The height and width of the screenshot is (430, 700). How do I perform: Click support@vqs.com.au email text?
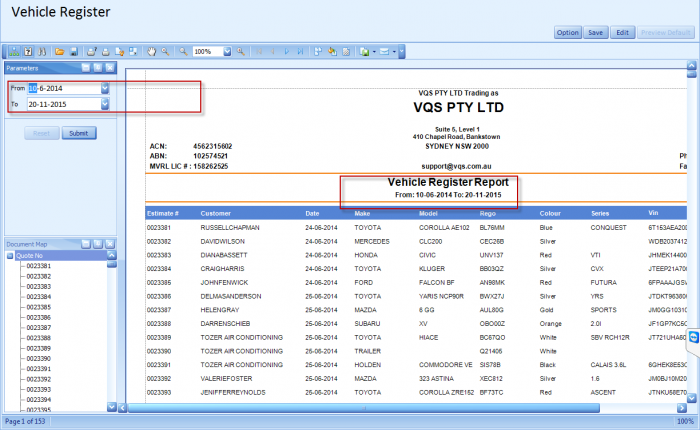[x=456, y=166]
